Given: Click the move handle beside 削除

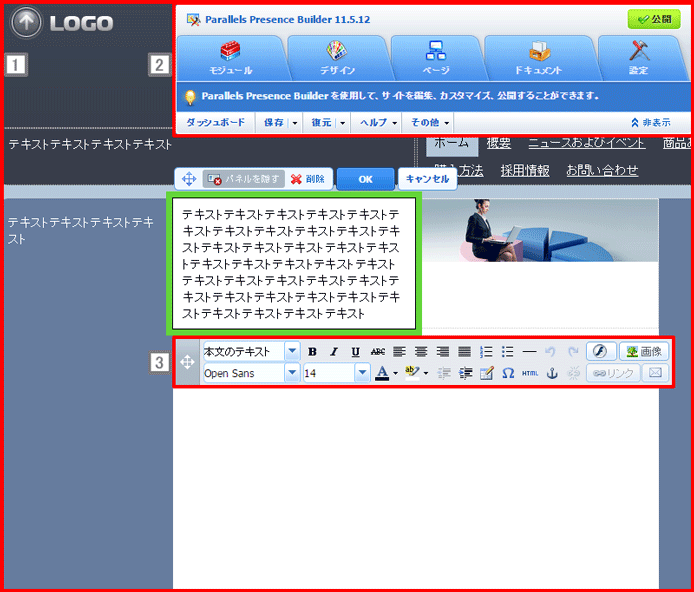Looking at the screenshot, I should pyautogui.click(x=188, y=179).
